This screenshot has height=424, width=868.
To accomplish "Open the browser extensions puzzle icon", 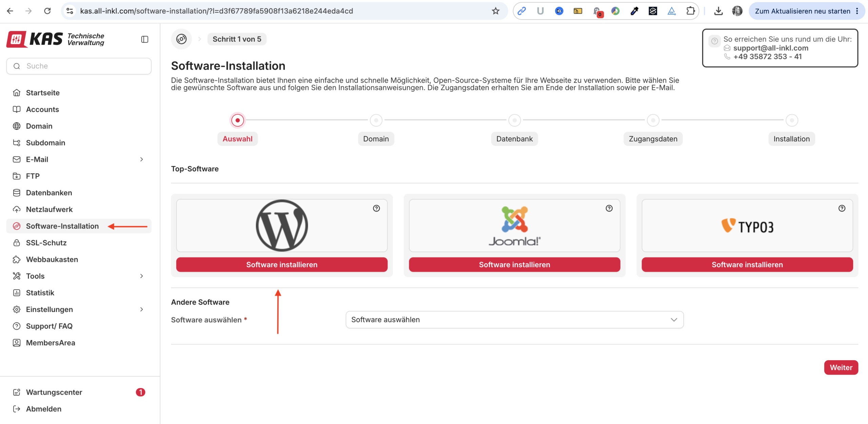I will pyautogui.click(x=690, y=11).
